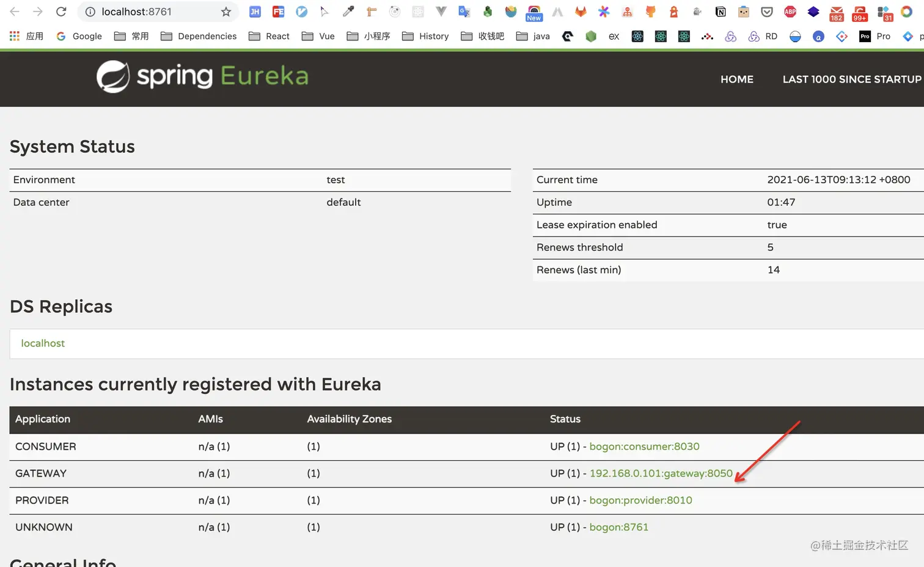
Task: Expand the 常用 bookmarks folder
Action: [132, 36]
